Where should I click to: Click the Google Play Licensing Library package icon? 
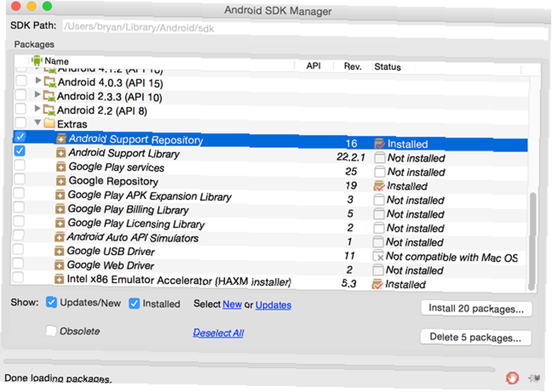click(60, 223)
